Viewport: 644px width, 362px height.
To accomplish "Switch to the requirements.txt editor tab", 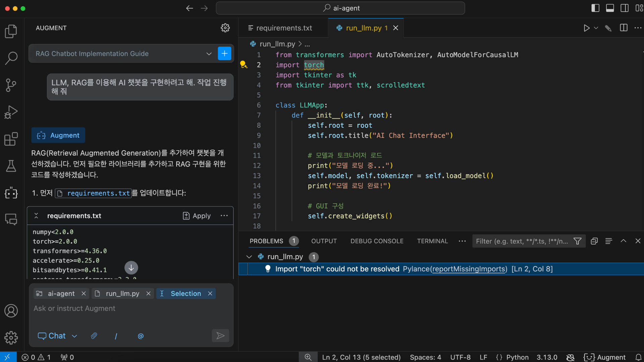I will 284,28.
